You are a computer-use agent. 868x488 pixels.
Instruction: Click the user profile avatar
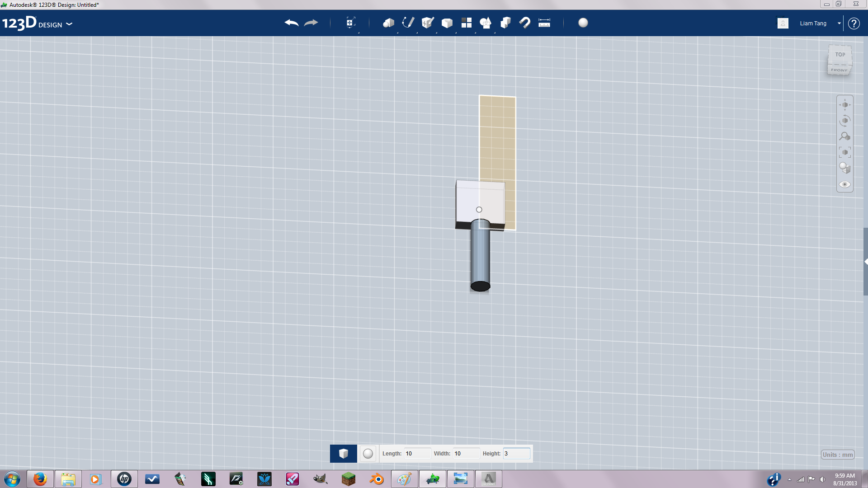pos(783,23)
